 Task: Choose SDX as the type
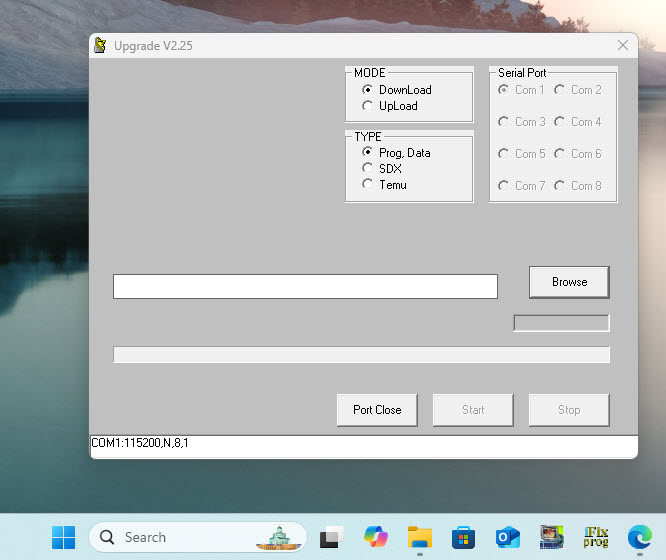tap(368, 169)
